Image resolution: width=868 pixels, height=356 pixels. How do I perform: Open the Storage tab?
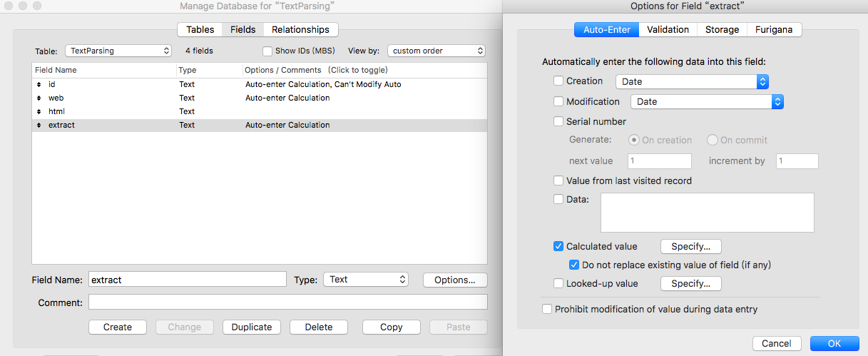[722, 29]
